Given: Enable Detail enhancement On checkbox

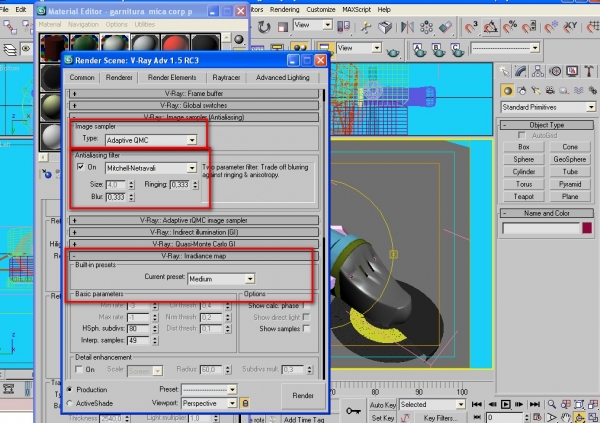Looking at the screenshot, I should (x=79, y=369).
